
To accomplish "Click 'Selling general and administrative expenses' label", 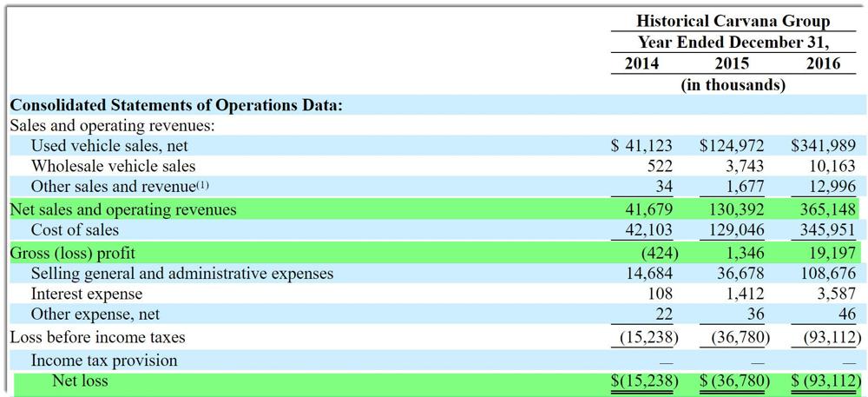I will point(182,273).
